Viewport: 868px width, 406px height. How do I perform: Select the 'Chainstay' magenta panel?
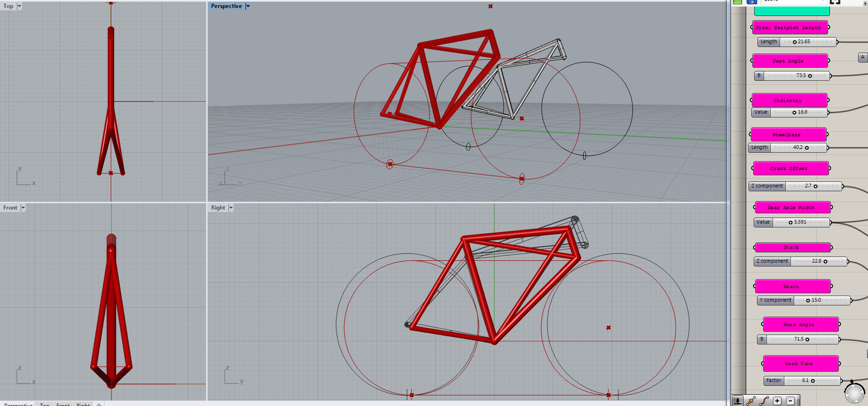[789, 100]
